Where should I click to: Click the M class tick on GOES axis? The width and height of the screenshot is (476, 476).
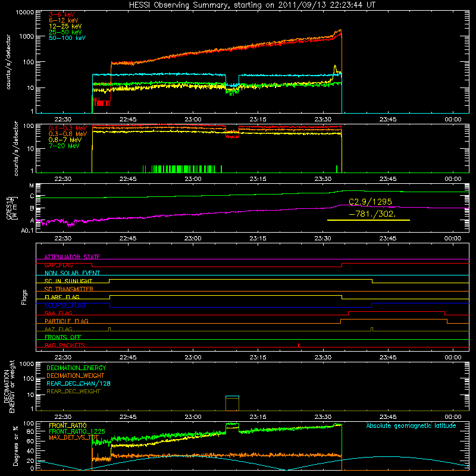point(32,185)
